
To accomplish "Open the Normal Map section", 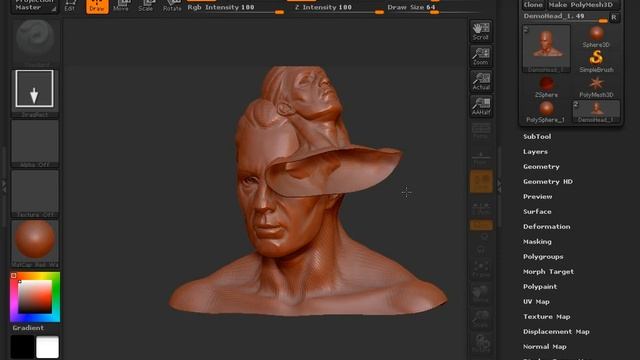I will [x=544, y=347].
